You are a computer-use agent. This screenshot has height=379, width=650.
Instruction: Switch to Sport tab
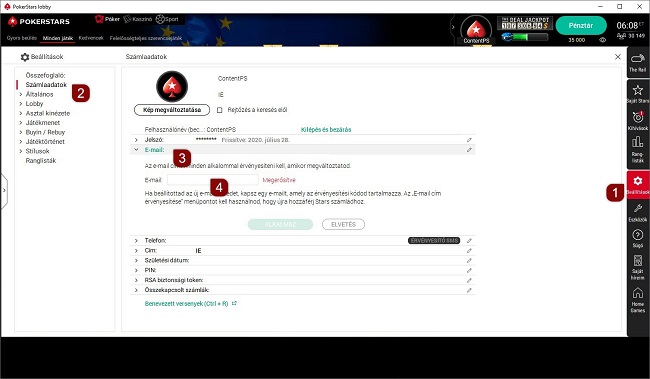(167, 19)
